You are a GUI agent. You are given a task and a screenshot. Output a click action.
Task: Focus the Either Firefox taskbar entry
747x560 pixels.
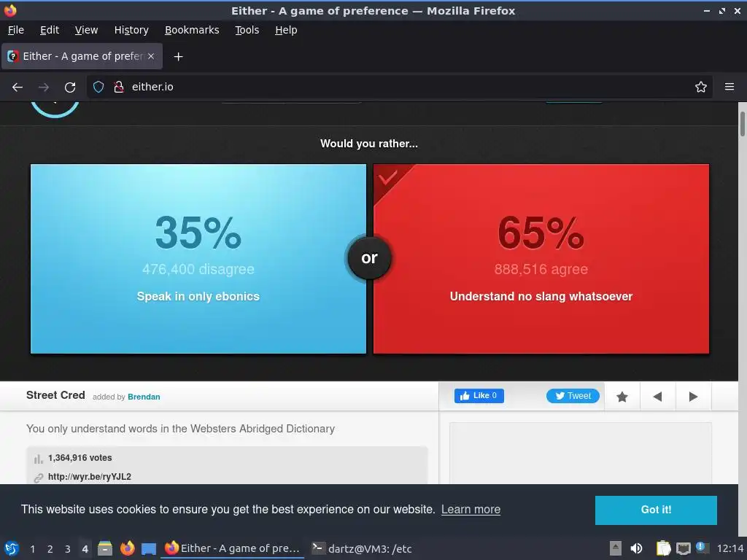(232, 548)
